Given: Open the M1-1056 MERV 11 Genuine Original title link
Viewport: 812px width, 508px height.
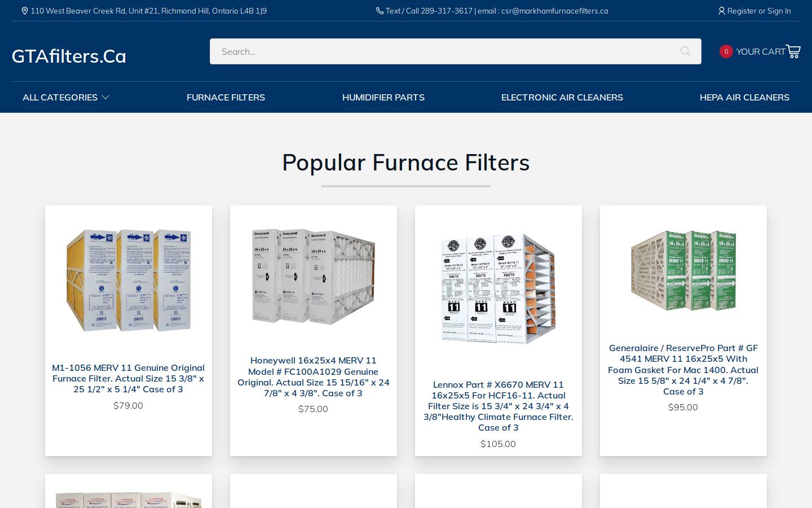Looking at the screenshot, I should tap(129, 378).
